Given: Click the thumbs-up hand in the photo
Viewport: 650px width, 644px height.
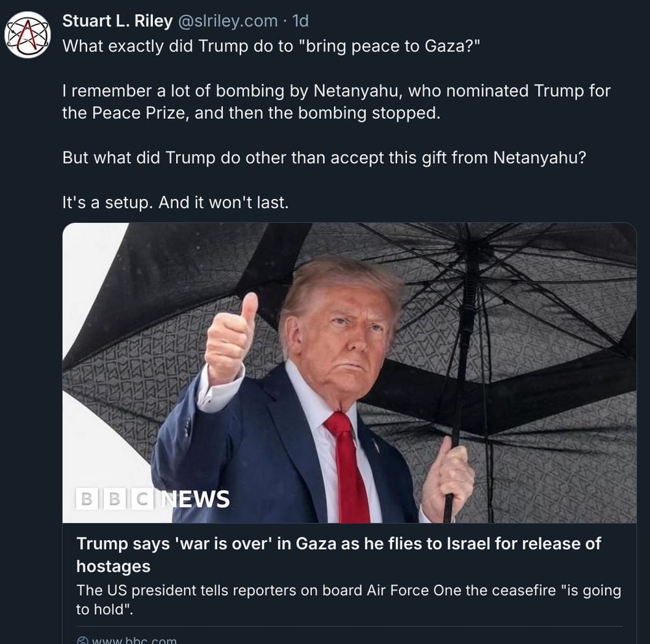Looking at the screenshot, I should pos(230,338).
